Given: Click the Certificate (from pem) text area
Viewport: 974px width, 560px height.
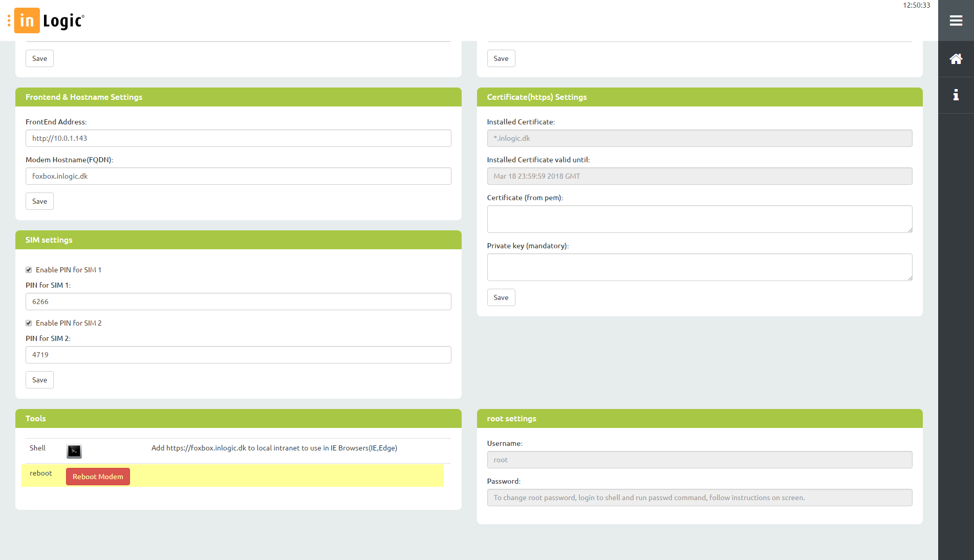Looking at the screenshot, I should click(699, 219).
